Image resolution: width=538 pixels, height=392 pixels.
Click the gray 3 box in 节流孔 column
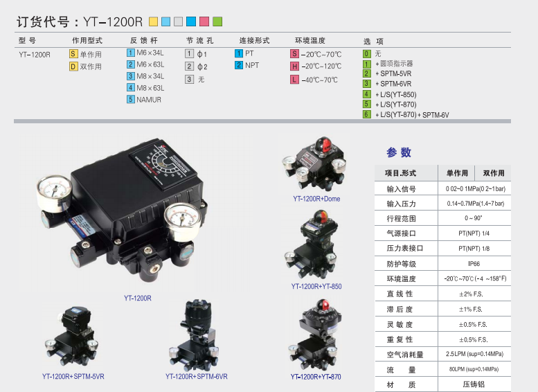pos(188,79)
